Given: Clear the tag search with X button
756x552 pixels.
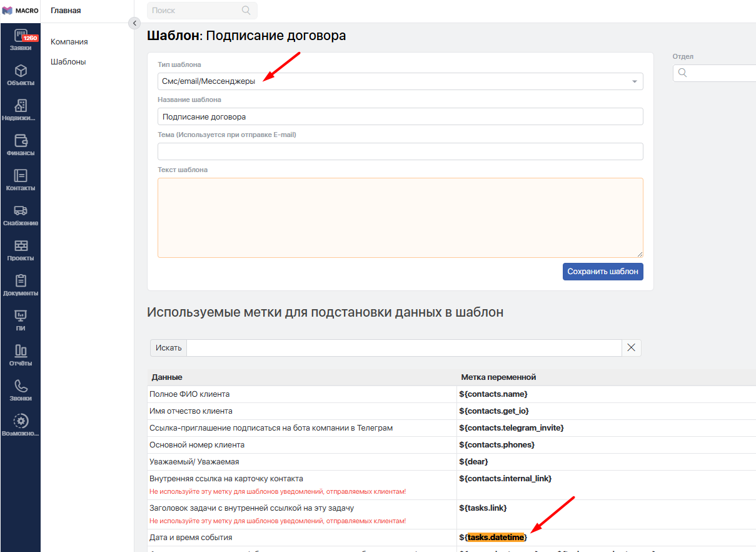Looking at the screenshot, I should click(631, 348).
